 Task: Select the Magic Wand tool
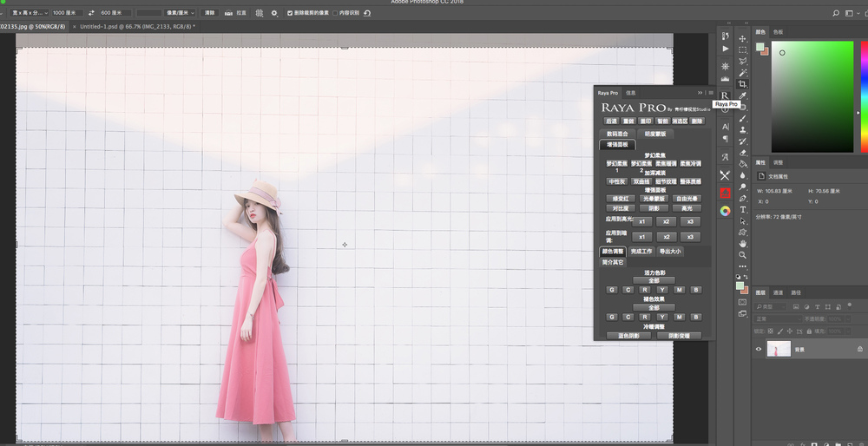click(743, 73)
